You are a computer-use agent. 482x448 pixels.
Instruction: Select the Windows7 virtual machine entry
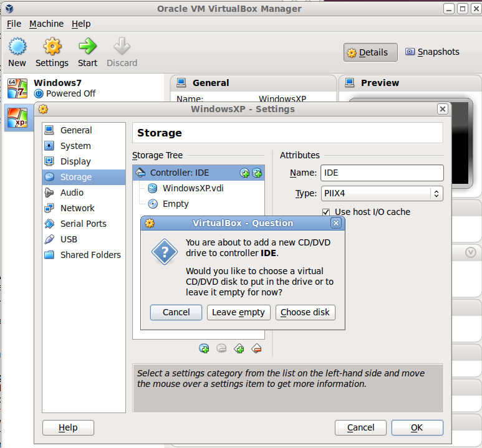point(83,88)
